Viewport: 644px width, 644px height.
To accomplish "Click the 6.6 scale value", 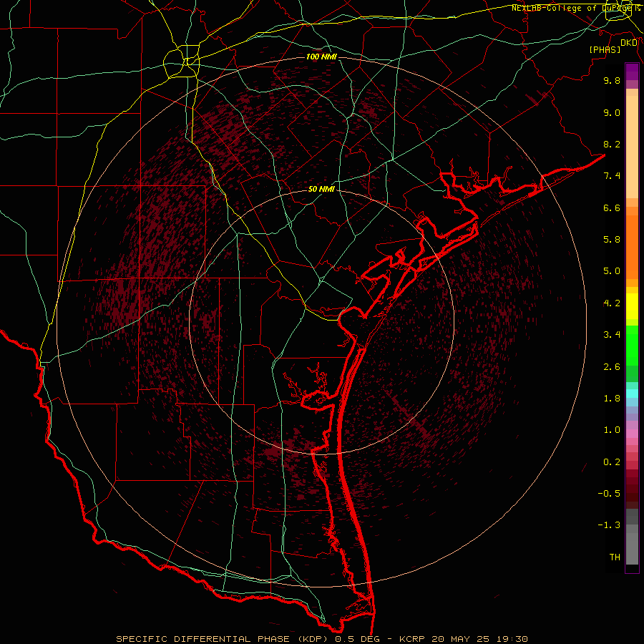I will coord(612,208).
